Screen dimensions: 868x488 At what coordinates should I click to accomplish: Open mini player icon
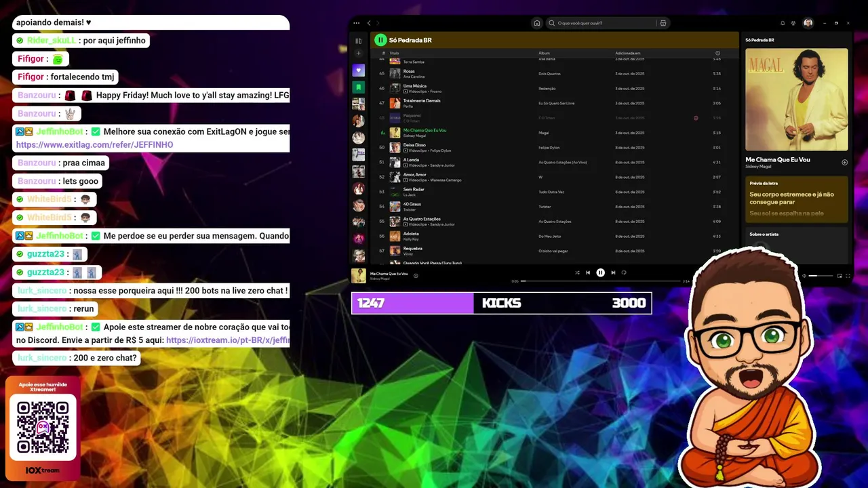840,276
